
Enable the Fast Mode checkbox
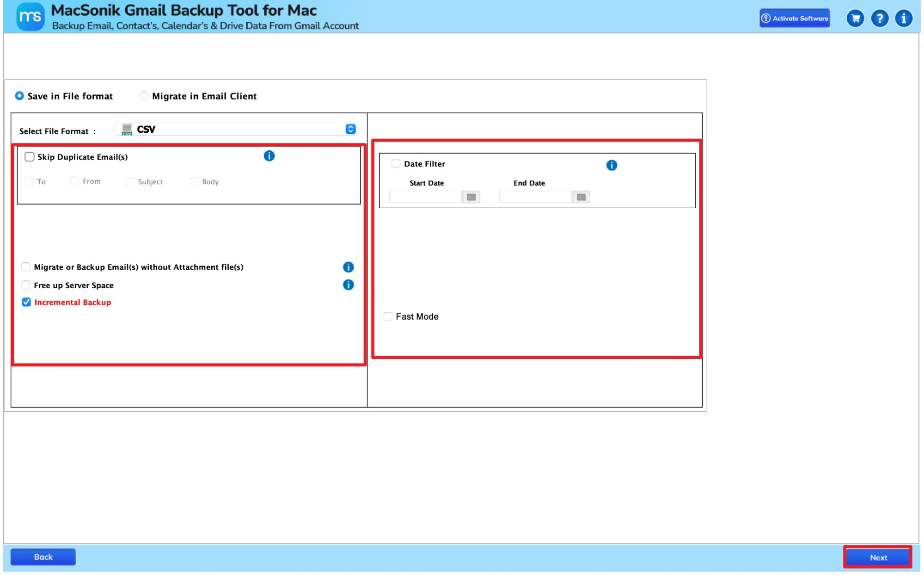tap(388, 316)
